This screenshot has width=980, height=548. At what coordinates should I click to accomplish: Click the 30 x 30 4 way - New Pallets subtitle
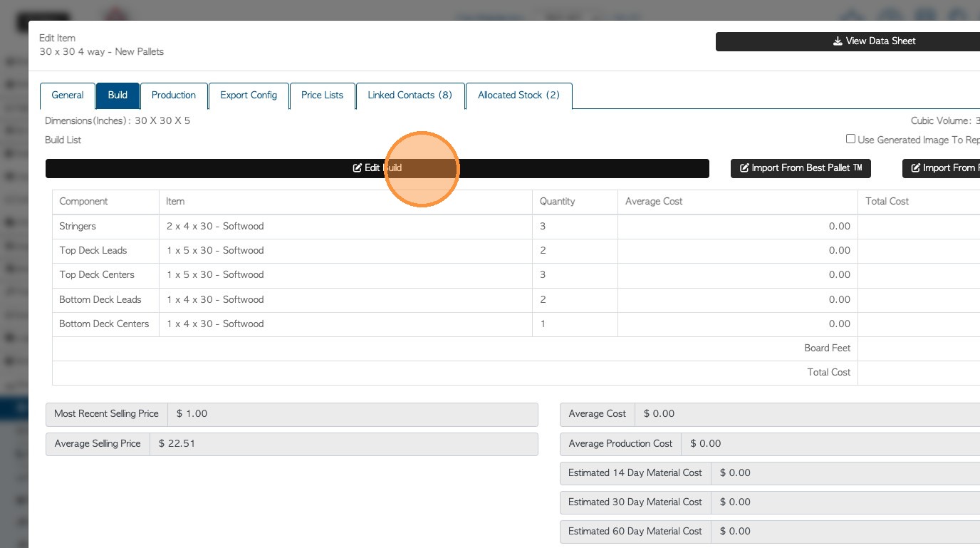point(102,52)
